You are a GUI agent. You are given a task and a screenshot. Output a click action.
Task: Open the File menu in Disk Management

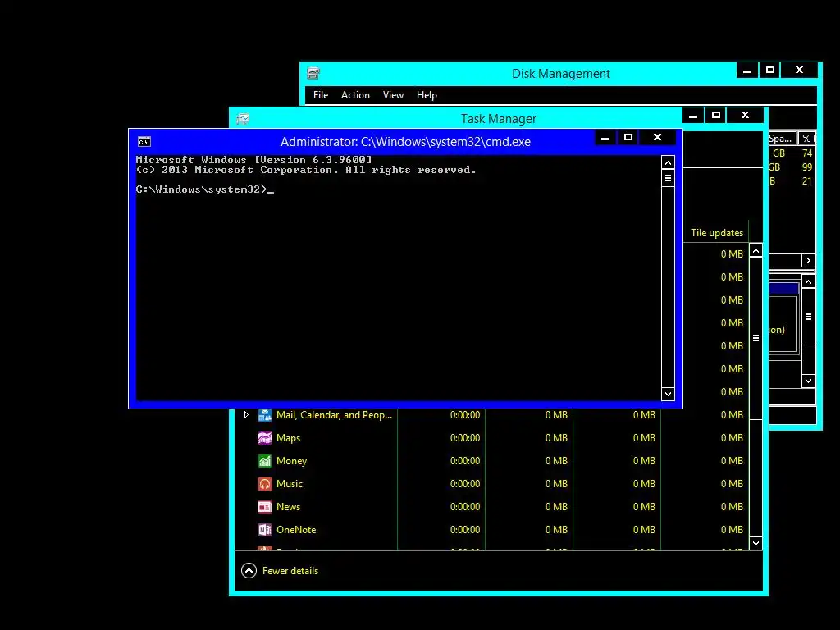pyautogui.click(x=321, y=95)
